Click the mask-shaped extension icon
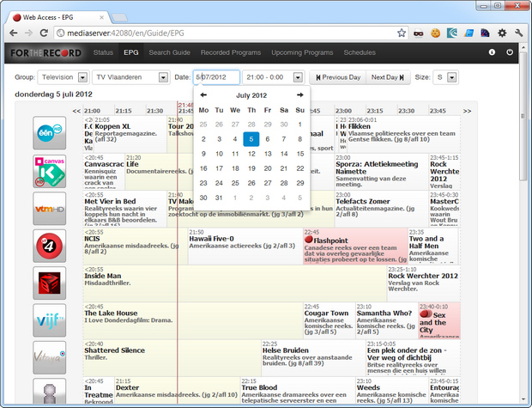The image size is (532, 408). click(x=419, y=33)
